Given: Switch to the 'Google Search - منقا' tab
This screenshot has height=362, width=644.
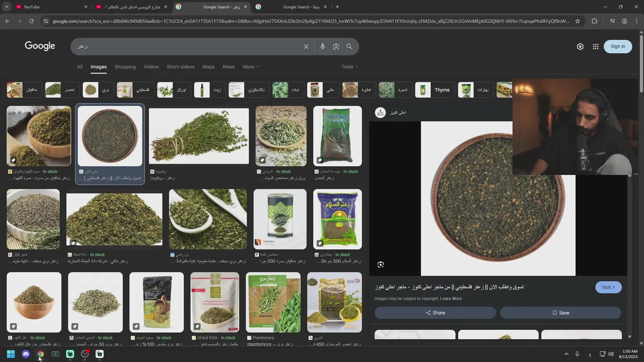Looking at the screenshot, I should [292, 7].
